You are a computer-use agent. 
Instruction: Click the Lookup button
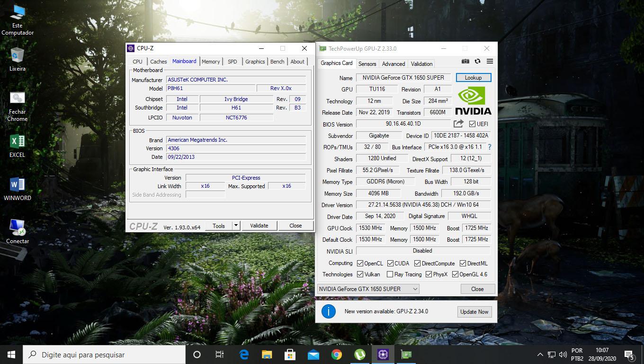[x=473, y=78]
